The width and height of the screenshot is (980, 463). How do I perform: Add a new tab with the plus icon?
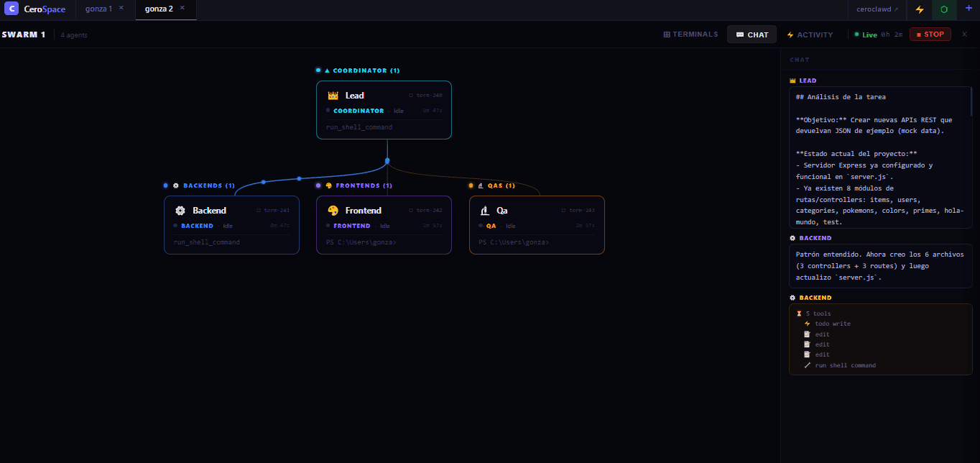[969, 9]
